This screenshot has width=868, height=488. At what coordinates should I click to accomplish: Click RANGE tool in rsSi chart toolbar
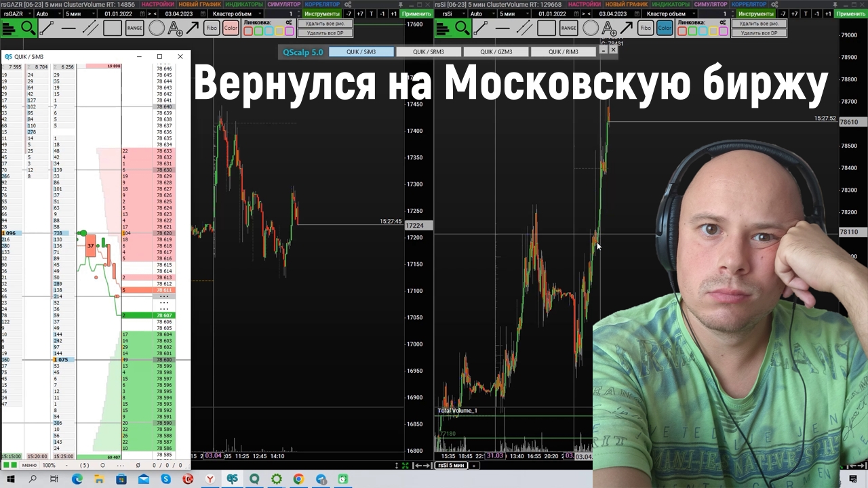pyautogui.click(x=568, y=28)
